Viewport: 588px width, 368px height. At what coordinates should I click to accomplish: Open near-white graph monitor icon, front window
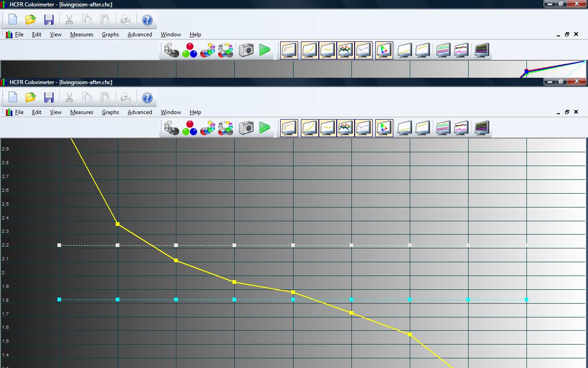[x=423, y=128]
